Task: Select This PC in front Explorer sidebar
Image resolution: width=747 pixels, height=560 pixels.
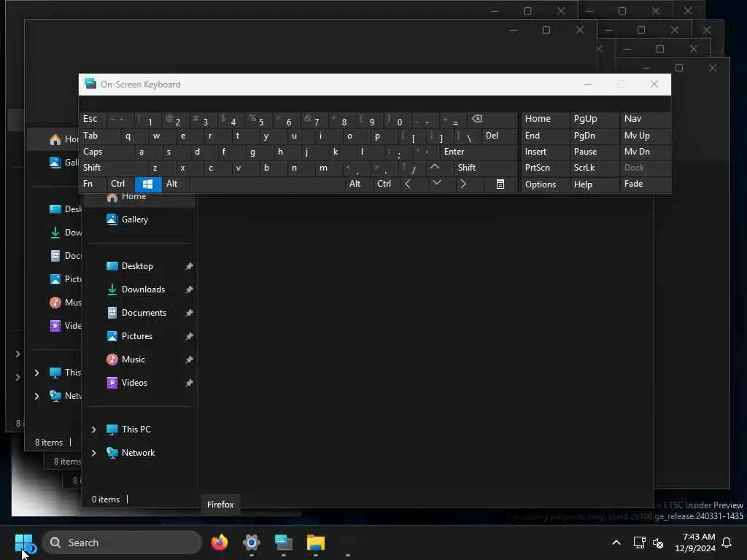Action: (136, 429)
